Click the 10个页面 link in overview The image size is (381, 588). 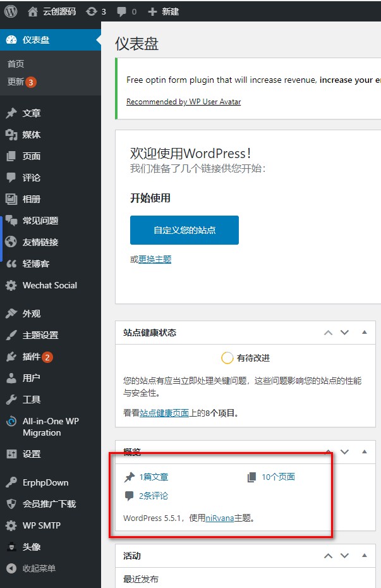coord(279,477)
